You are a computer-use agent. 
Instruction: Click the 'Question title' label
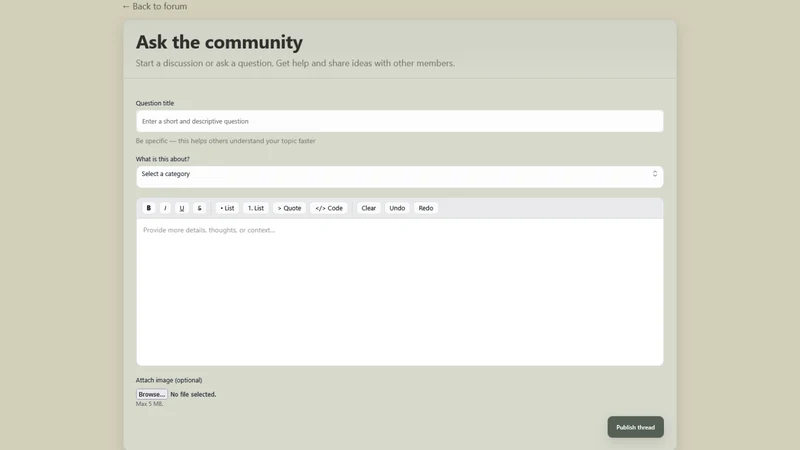[x=155, y=103]
